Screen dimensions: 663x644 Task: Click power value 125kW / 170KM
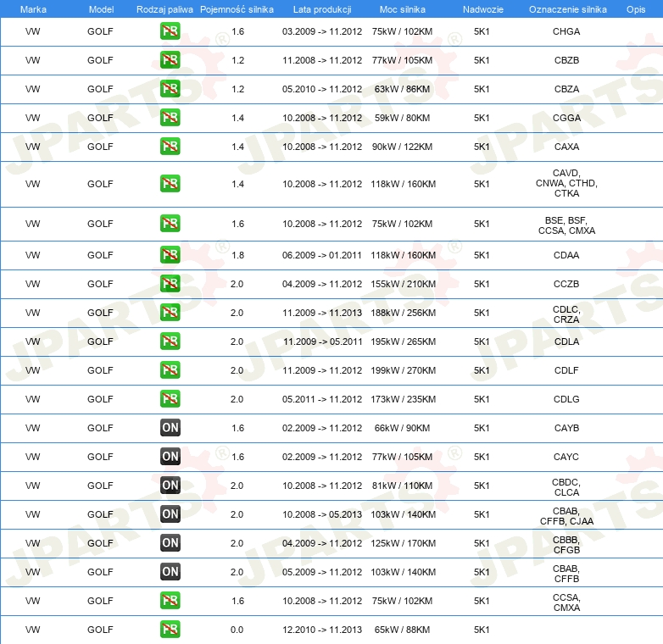pyautogui.click(x=403, y=542)
